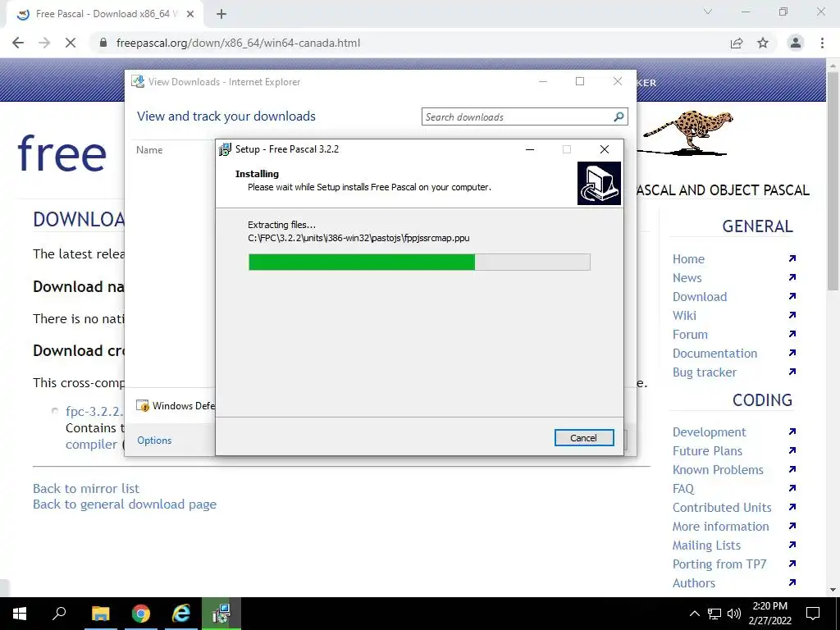Go forward in Chrome browser
Viewport: 840px width, 630px height.
pos(44,43)
